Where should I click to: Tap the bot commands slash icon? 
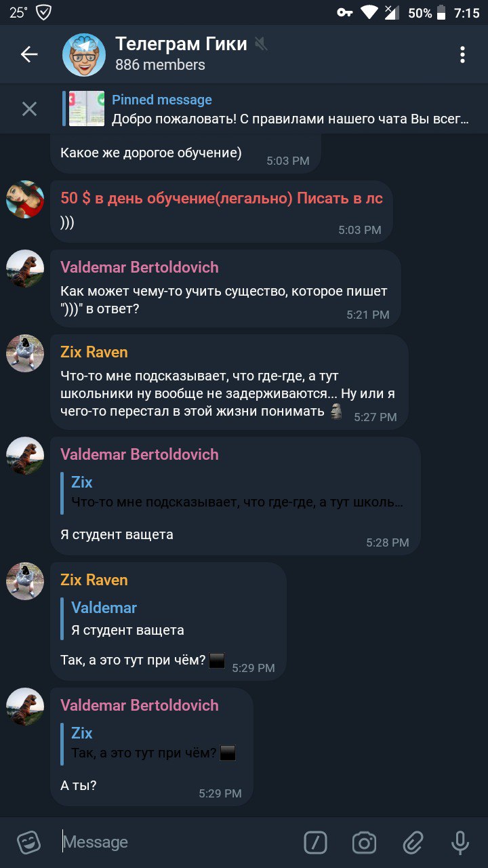pos(315,842)
